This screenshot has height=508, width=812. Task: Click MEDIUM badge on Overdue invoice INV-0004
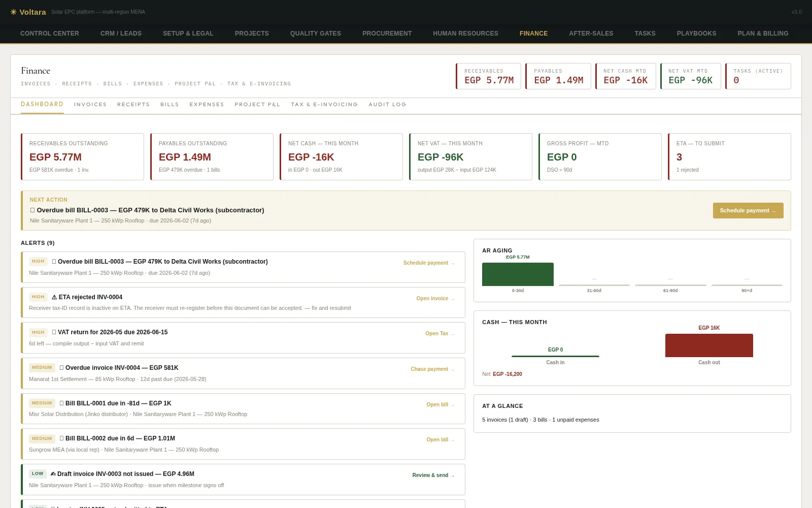[x=42, y=367]
